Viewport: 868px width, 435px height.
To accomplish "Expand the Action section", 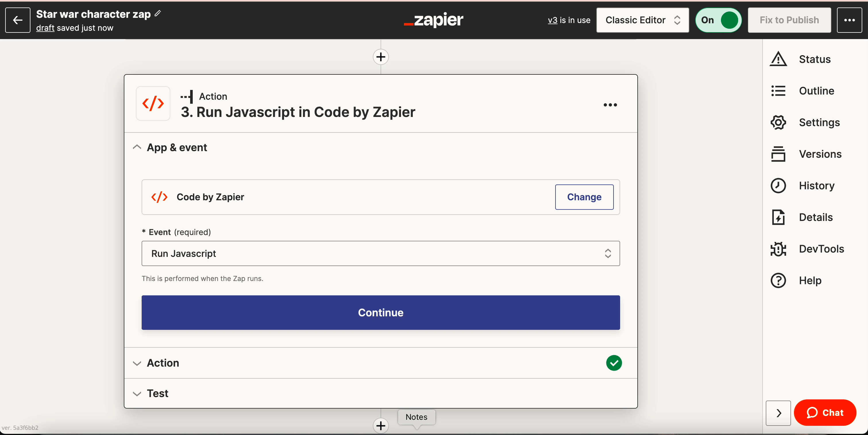I will (137, 363).
